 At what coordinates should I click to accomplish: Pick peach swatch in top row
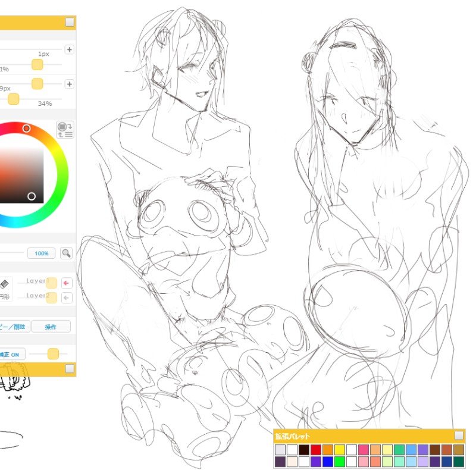click(375, 450)
